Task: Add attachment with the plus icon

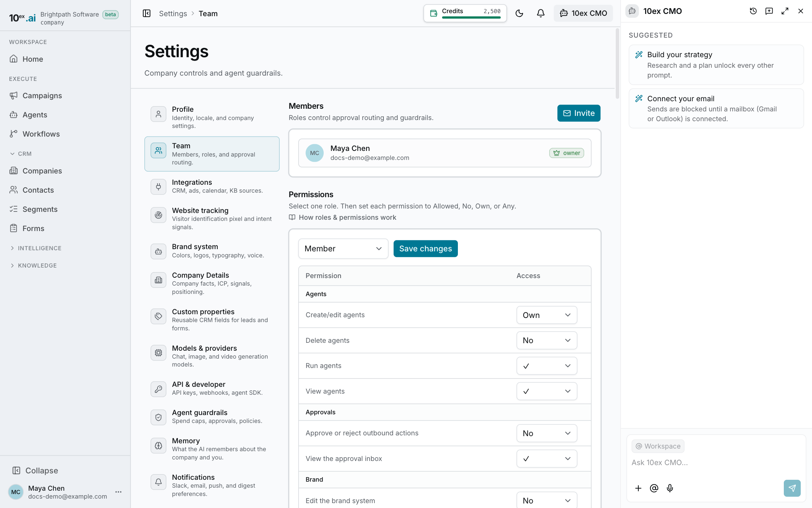Action: coord(638,488)
